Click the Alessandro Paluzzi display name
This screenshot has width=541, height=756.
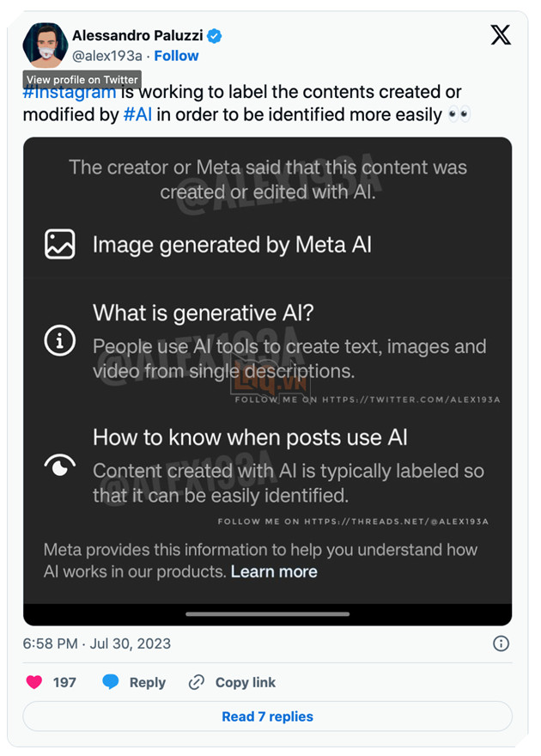pos(137,35)
